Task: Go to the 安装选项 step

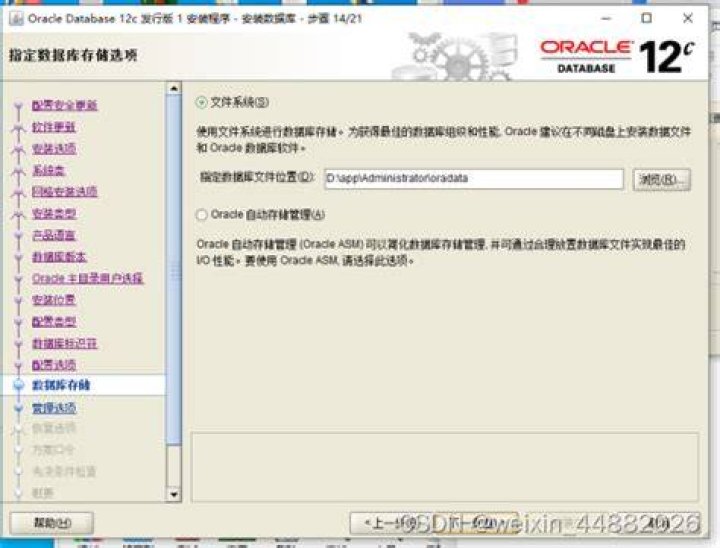Action: tap(54, 148)
